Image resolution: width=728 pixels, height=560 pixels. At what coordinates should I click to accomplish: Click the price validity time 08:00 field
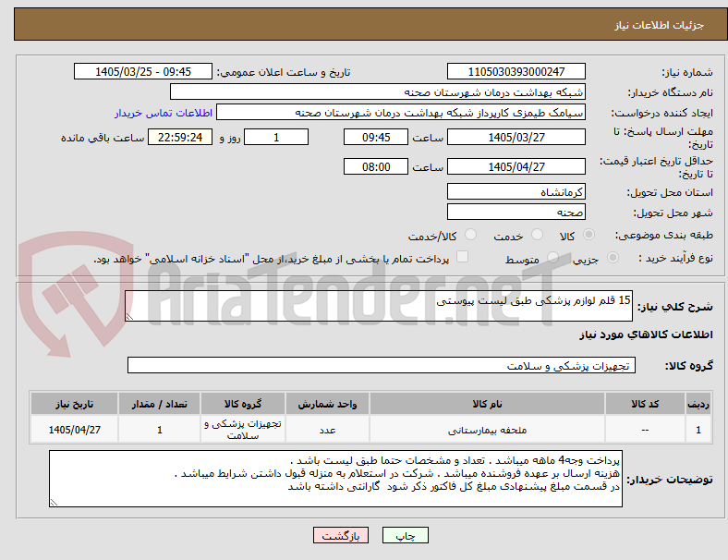tap(376, 166)
